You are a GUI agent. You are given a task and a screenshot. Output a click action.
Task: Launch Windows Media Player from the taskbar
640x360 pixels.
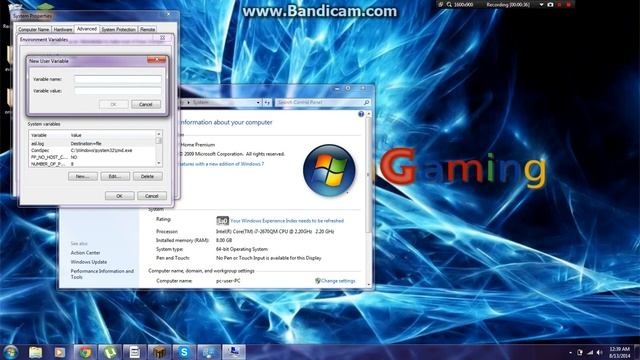click(x=60, y=352)
